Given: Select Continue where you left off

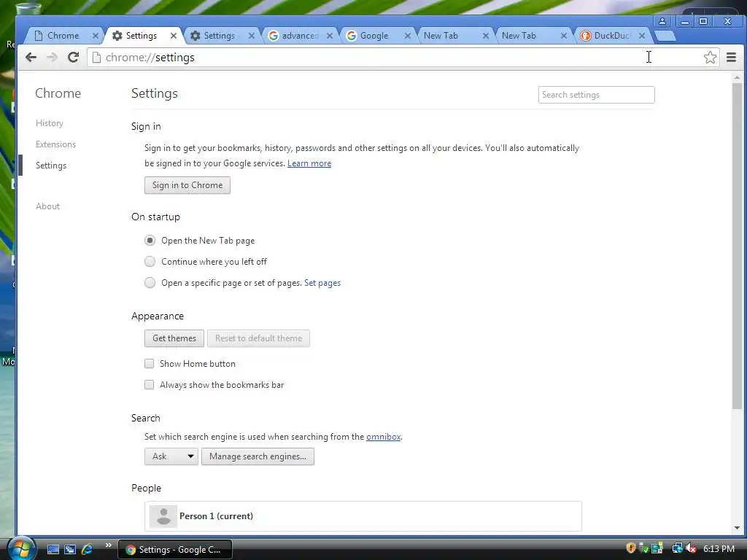Looking at the screenshot, I should [150, 262].
